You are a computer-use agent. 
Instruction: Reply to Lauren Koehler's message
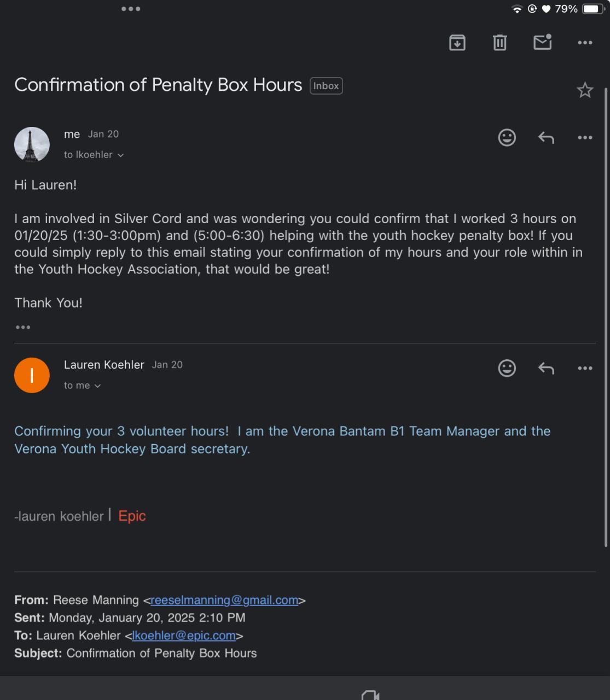546,368
